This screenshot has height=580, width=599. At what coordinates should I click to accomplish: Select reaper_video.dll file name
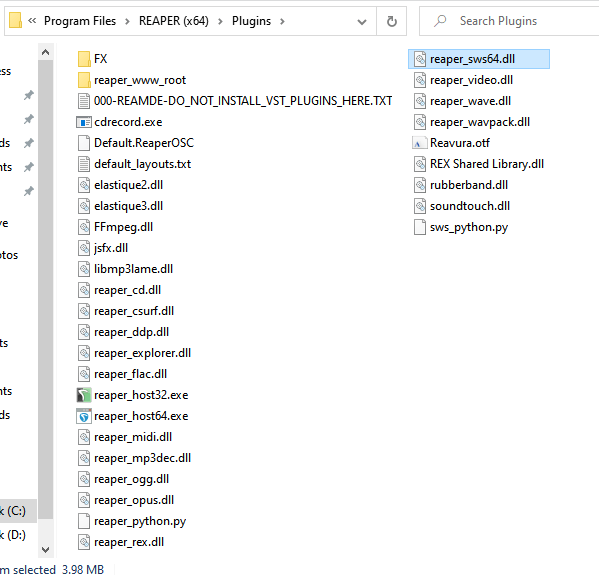point(471,80)
